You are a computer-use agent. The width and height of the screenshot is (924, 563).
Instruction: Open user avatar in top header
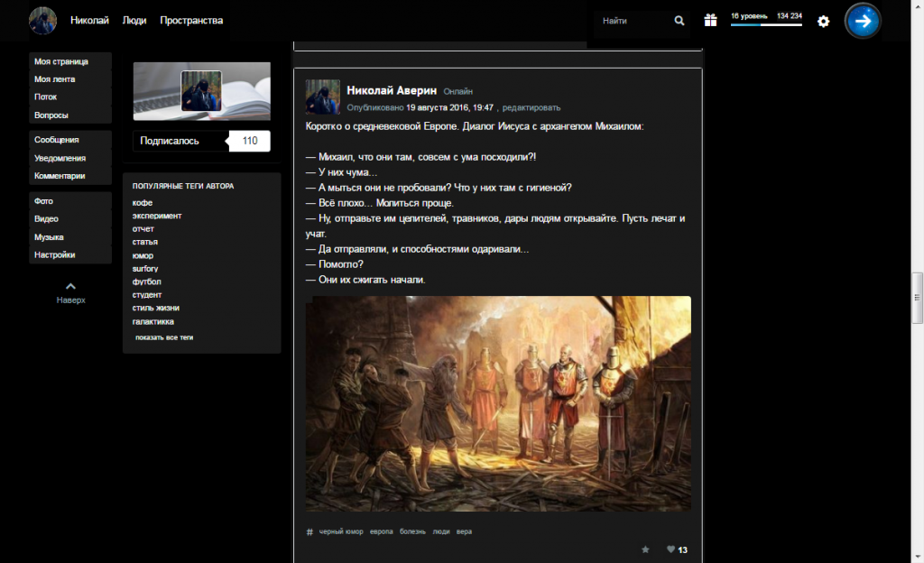point(43,21)
